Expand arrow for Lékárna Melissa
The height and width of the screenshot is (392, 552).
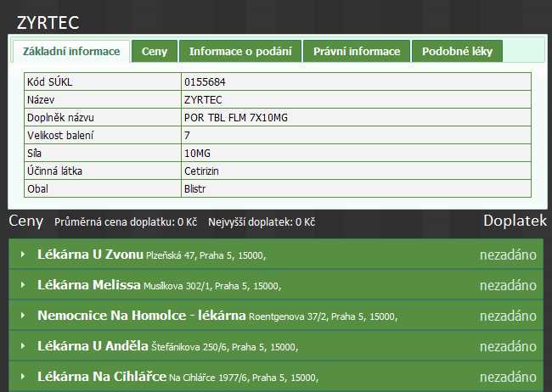23,285
